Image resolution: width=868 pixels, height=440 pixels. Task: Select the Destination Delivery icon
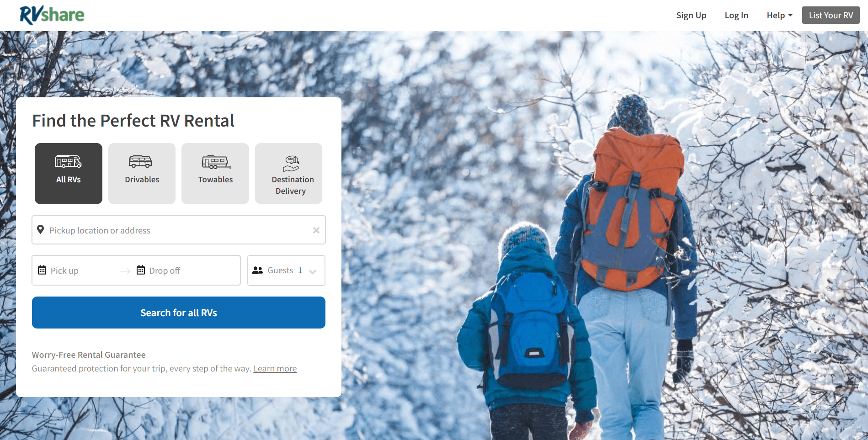(x=291, y=164)
